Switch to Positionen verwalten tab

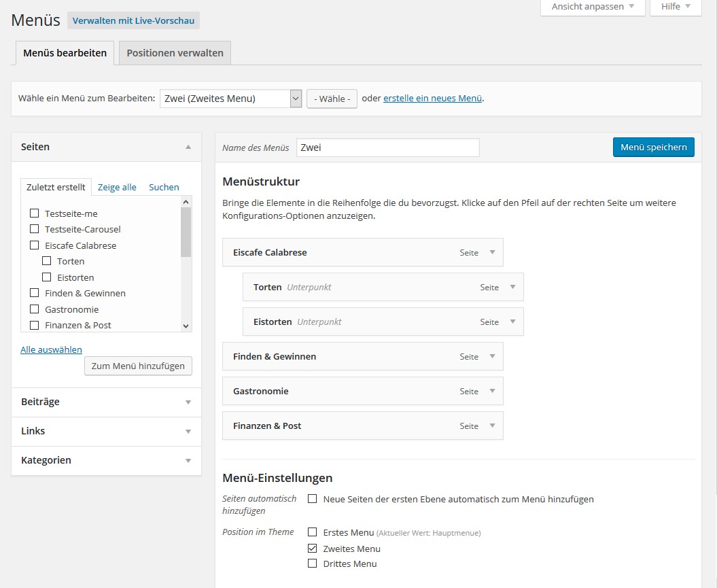pyautogui.click(x=175, y=53)
